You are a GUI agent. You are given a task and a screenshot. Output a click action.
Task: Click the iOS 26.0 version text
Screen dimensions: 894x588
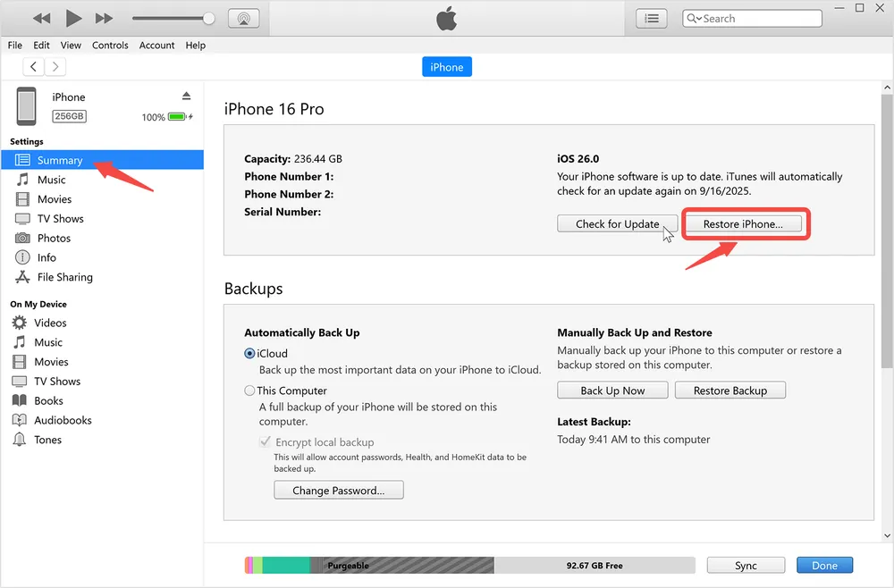point(578,159)
